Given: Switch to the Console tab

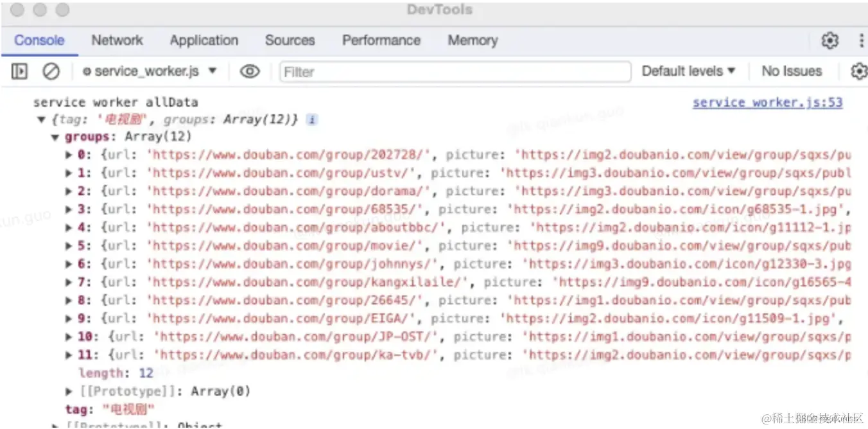Looking at the screenshot, I should (x=39, y=40).
